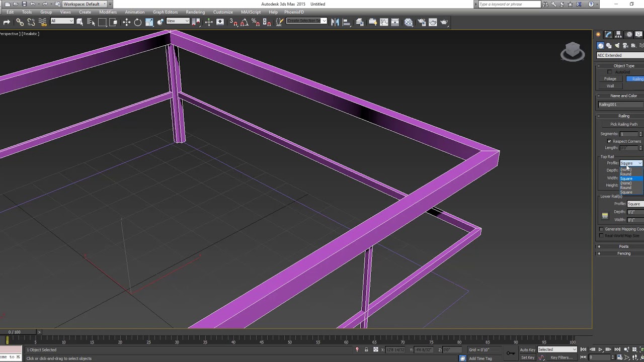Toggle Absolute/Offset transform mode icon
The width and height of the screenshot is (644, 362).
(375, 350)
